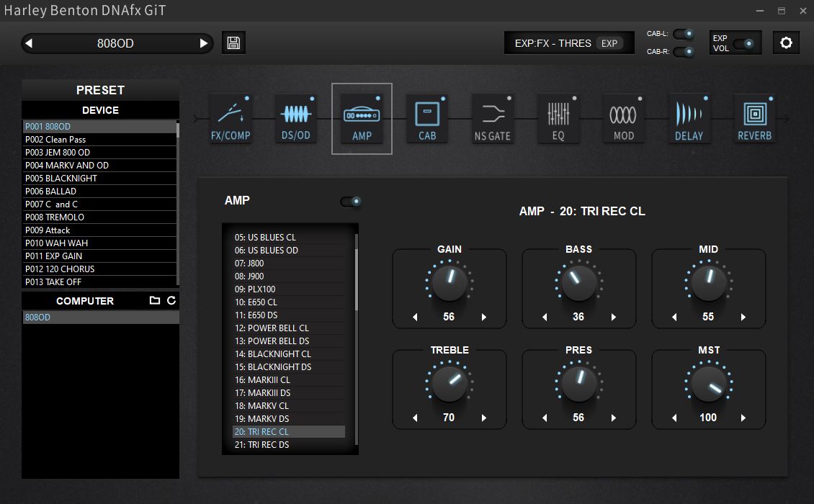The height and width of the screenshot is (504, 814).
Task: Increase PRES value with right arrow
Action: pyautogui.click(x=614, y=418)
